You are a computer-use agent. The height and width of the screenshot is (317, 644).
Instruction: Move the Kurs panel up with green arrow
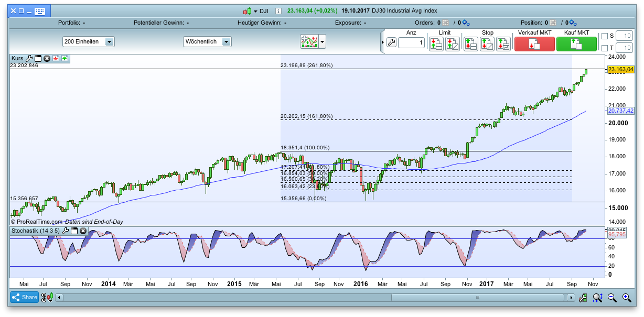65,58
